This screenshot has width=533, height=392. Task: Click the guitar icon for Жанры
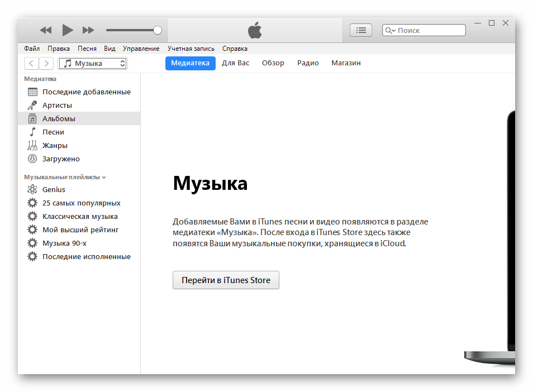(x=32, y=146)
